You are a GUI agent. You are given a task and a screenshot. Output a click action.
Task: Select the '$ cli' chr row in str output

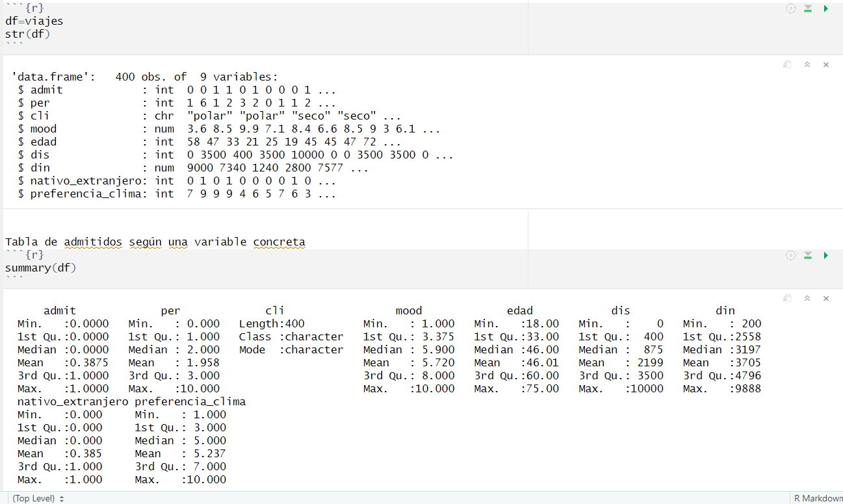209,116
